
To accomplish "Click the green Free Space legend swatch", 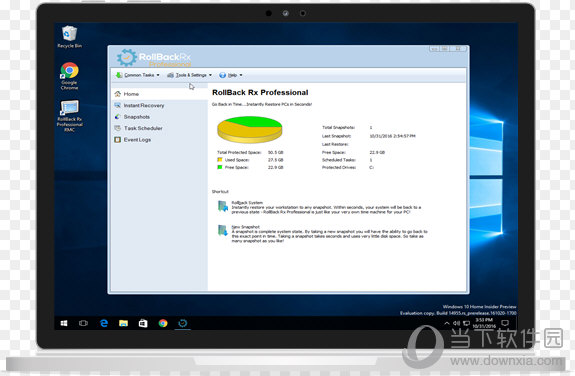I will [220, 167].
